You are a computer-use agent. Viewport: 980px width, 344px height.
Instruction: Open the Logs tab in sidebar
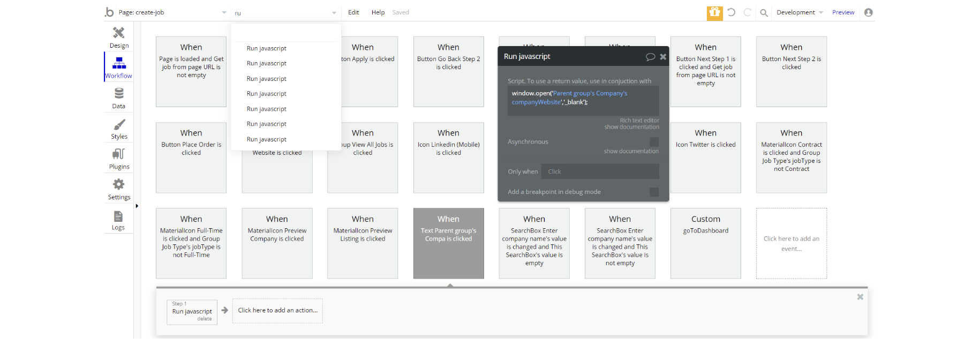(118, 220)
